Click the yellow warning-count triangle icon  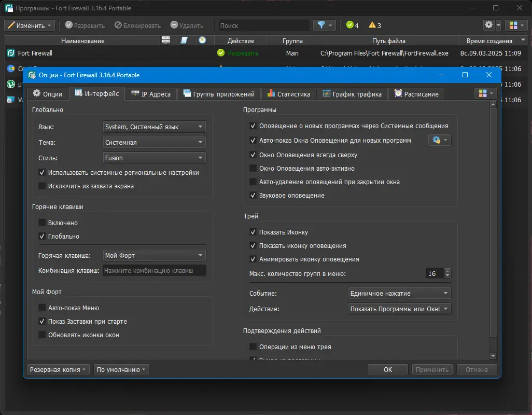(372, 25)
